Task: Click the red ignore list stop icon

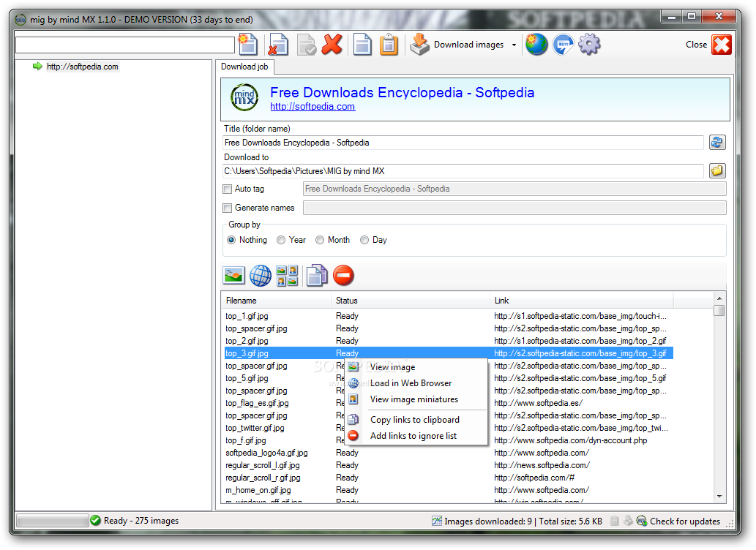Action: tap(343, 276)
